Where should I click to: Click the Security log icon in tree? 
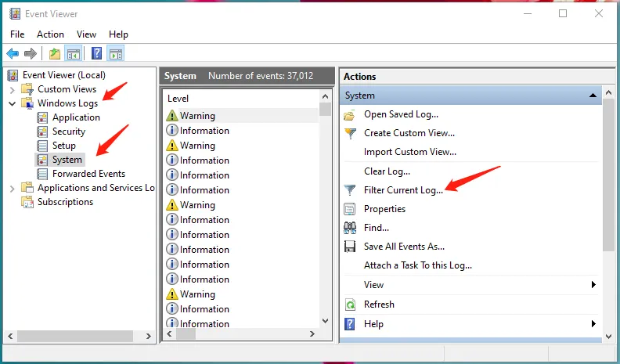click(42, 132)
